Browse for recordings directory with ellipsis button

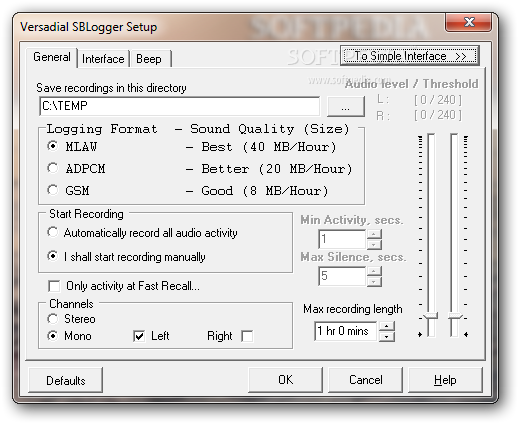coord(346,107)
